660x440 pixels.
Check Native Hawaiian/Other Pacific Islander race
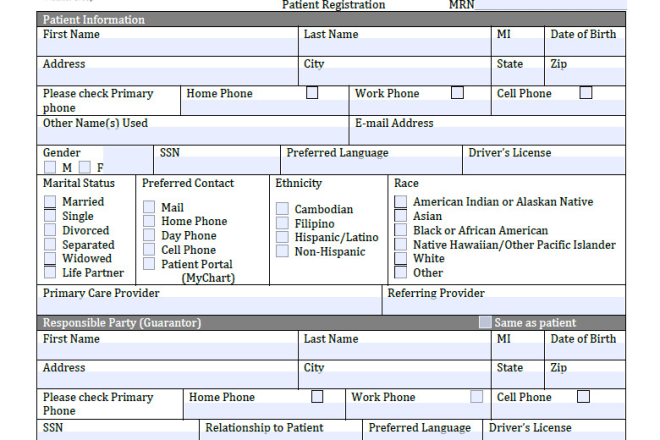pyautogui.click(x=401, y=244)
